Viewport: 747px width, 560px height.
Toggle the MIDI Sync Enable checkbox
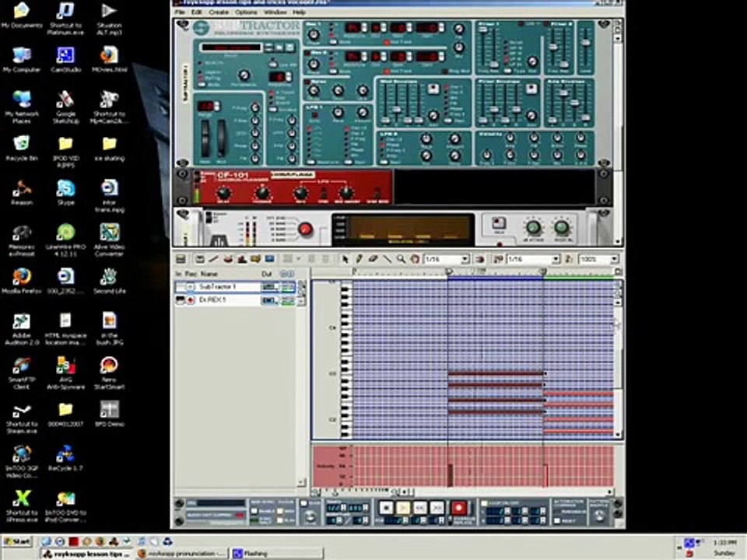[x=254, y=512]
